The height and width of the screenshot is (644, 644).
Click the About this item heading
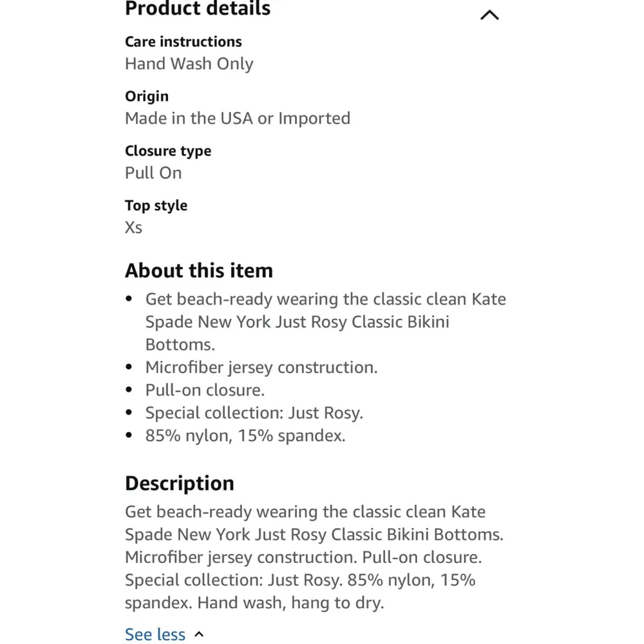(199, 270)
